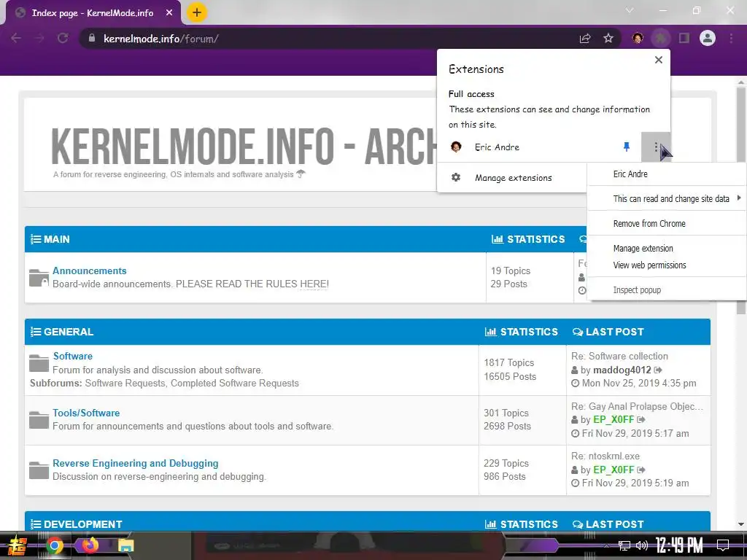
Task: Close the Extensions popup with the X
Action: [x=659, y=60]
